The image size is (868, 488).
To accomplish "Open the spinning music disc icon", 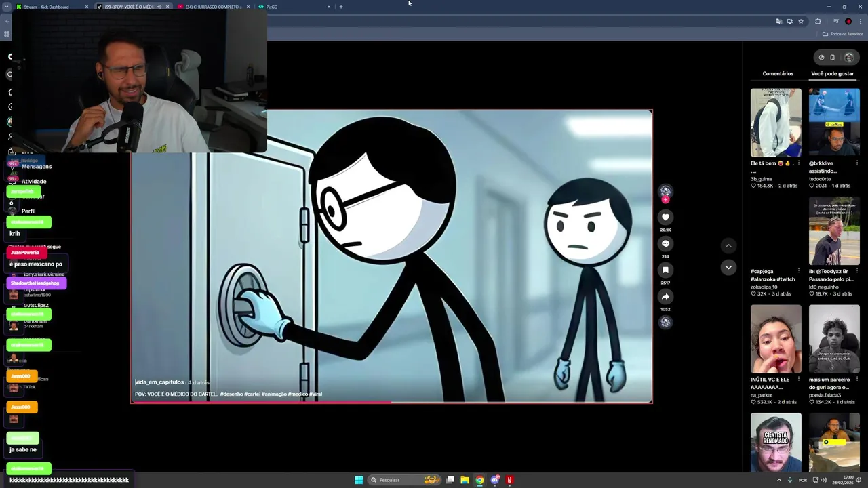I will [x=665, y=323].
